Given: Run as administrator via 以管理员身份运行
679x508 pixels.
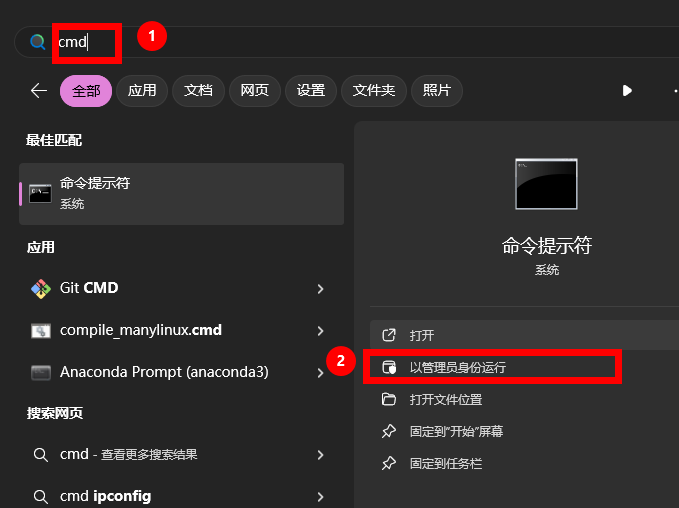Looking at the screenshot, I should (x=458, y=367).
